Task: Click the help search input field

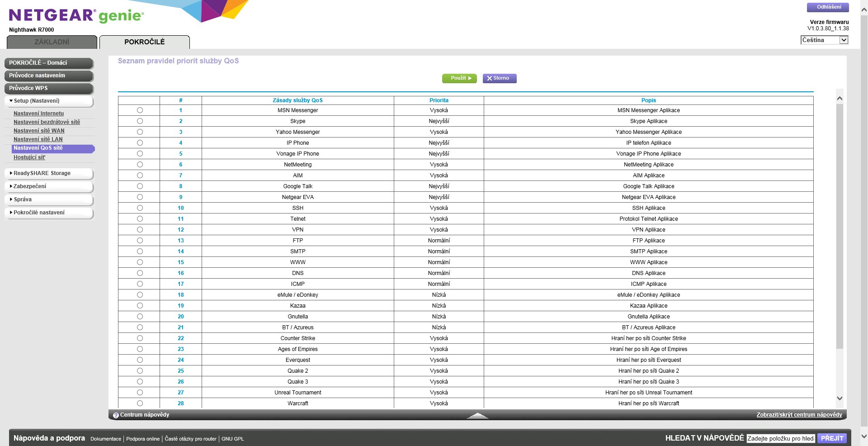Action: coord(781,438)
